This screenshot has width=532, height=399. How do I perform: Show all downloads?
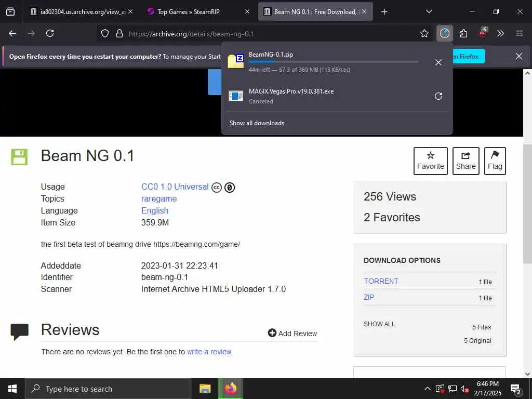point(257,123)
